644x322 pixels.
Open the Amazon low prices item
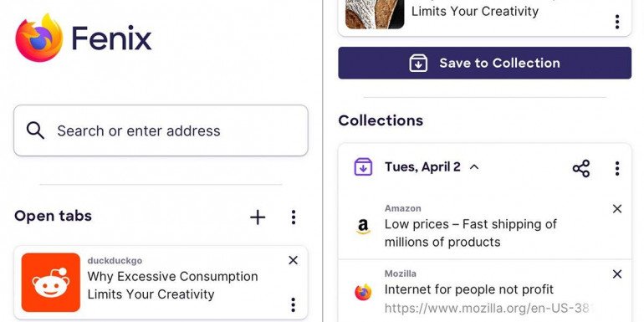tap(471, 233)
